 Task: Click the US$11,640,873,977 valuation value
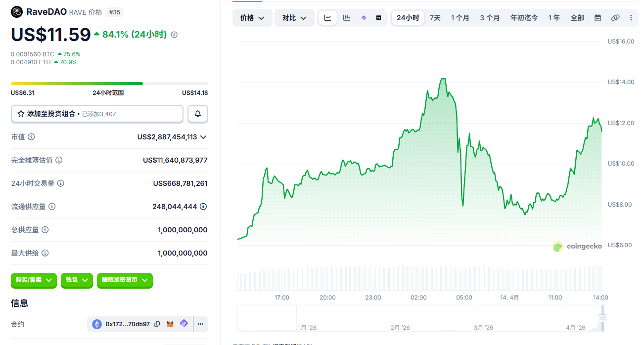coord(175,160)
